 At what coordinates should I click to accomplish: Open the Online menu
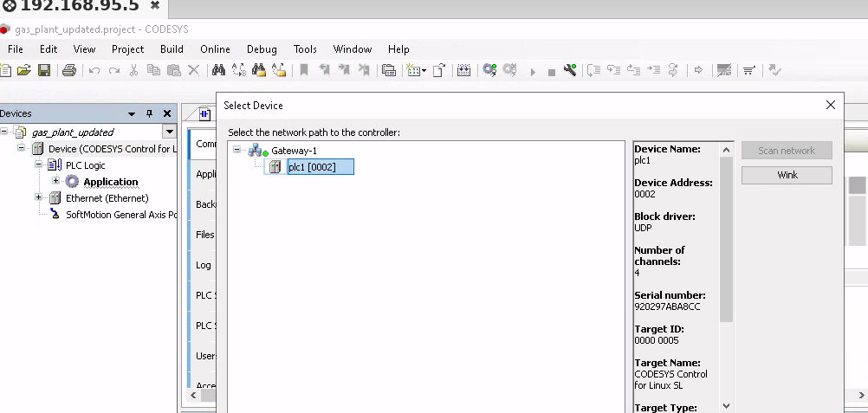click(x=215, y=49)
